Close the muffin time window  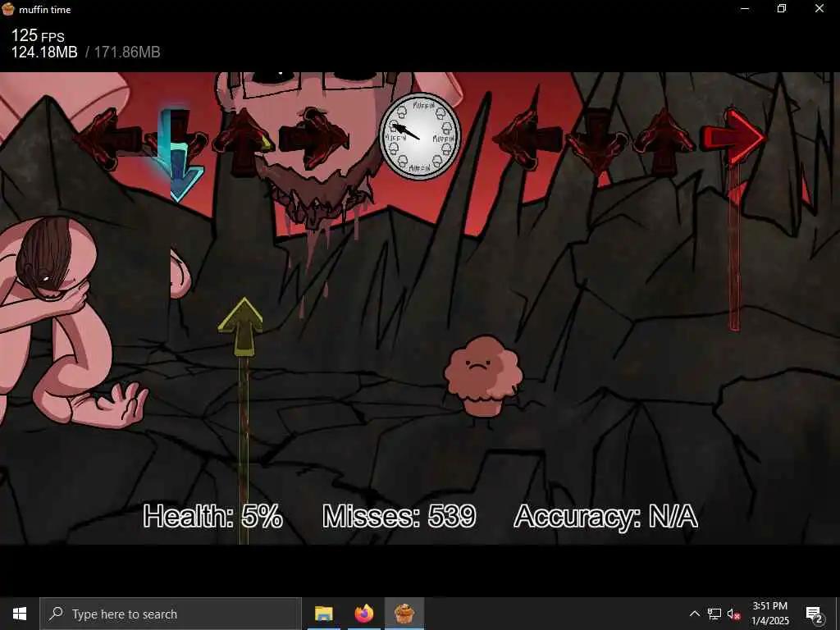point(819,8)
